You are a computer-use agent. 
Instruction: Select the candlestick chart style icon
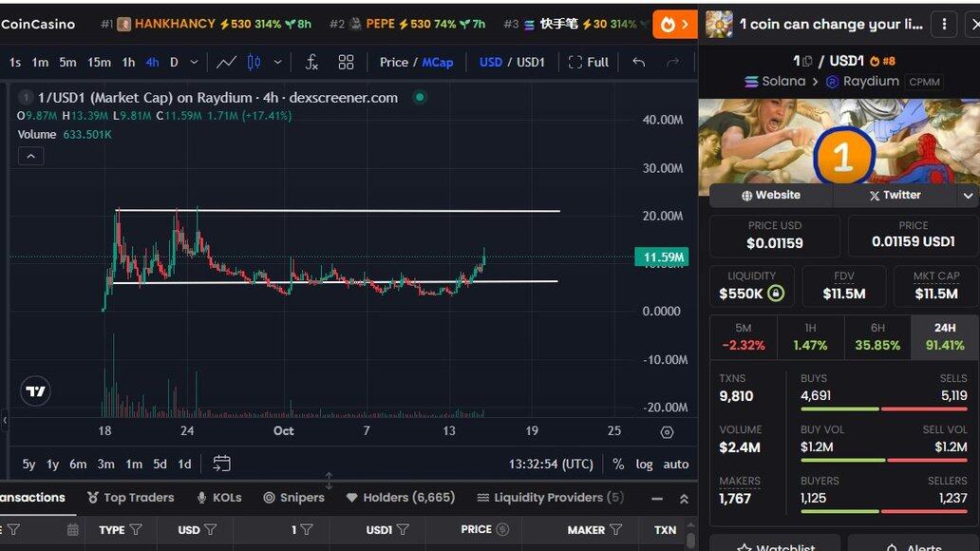tap(254, 63)
